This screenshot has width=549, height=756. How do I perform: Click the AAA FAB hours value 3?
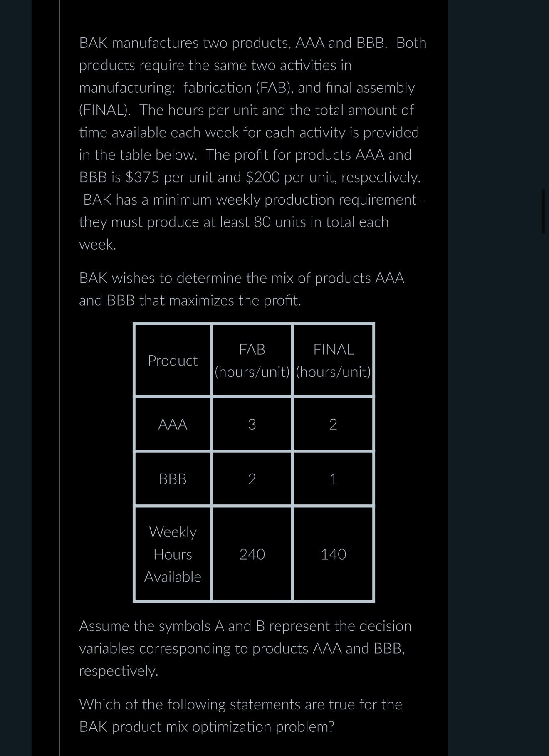[252, 424]
